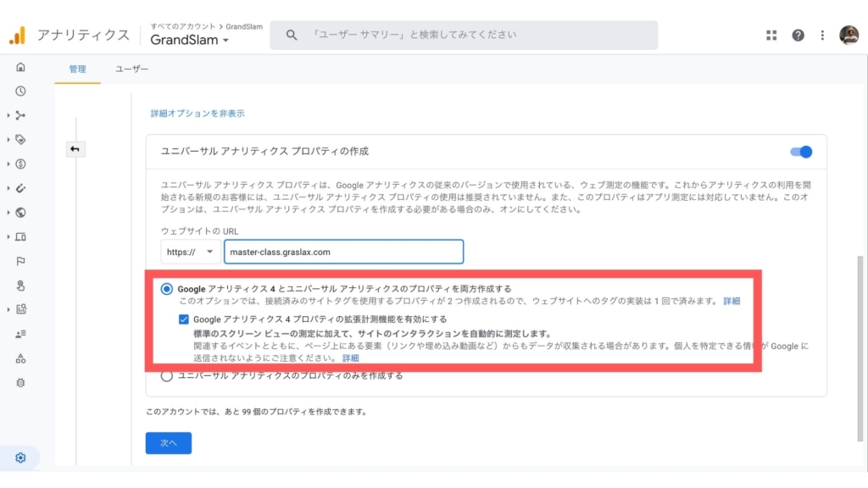Open the Monetization dollar icon
The width and height of the screenshot is (868, 488).
[20, 164]
